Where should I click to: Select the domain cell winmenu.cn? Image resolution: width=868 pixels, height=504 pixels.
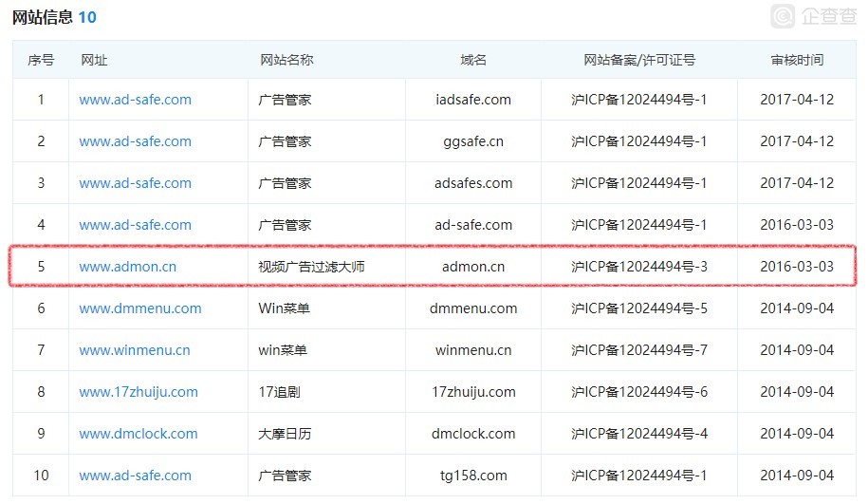pyautogui.click(x=473, y=350)
